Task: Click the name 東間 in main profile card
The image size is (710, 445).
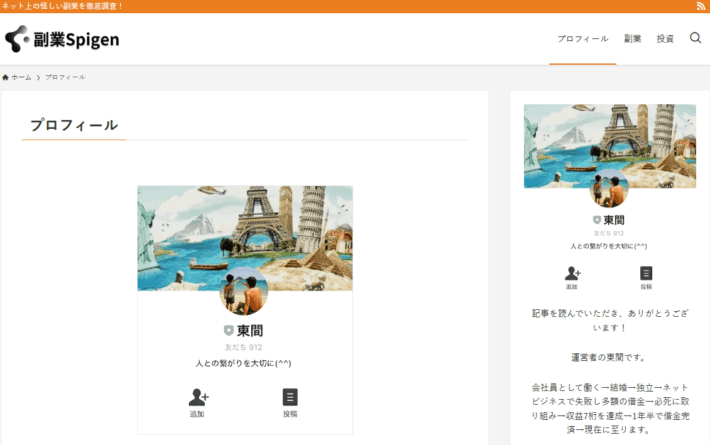Action: click(249, 331)
